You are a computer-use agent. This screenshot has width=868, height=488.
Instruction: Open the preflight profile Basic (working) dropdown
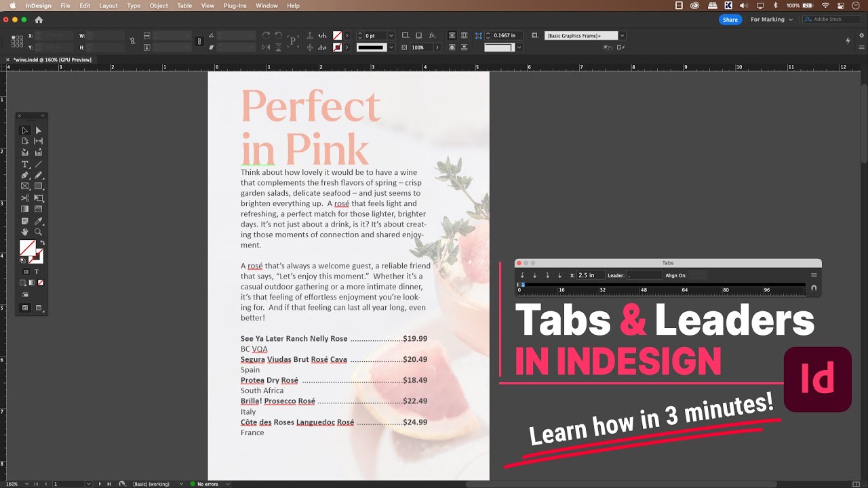click(180, 484)
